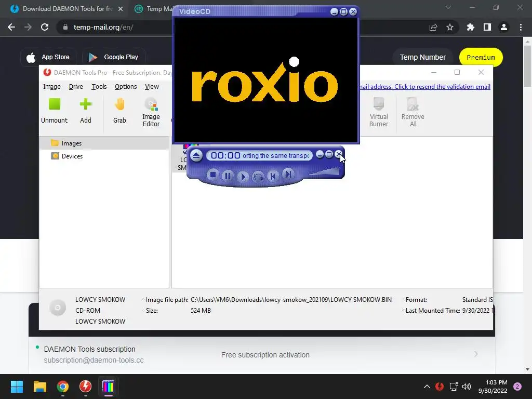
Task: Close the Download DAEMON Tools tab
Action: pyautogui.click(x=121, y=9)
